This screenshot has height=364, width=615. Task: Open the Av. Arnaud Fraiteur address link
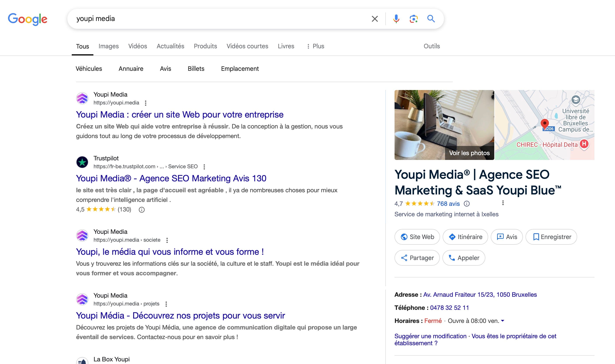coord(480,295)
